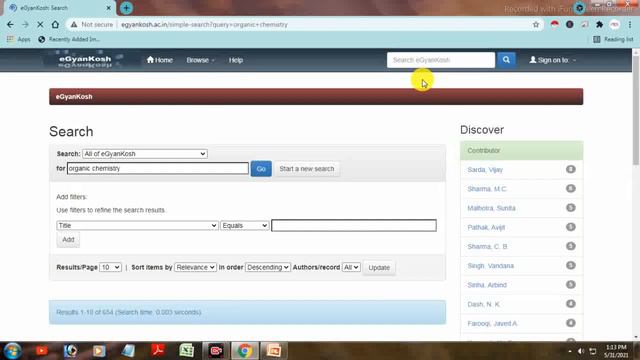Open the Chrome extensions puzzle icon

point(599,24)
